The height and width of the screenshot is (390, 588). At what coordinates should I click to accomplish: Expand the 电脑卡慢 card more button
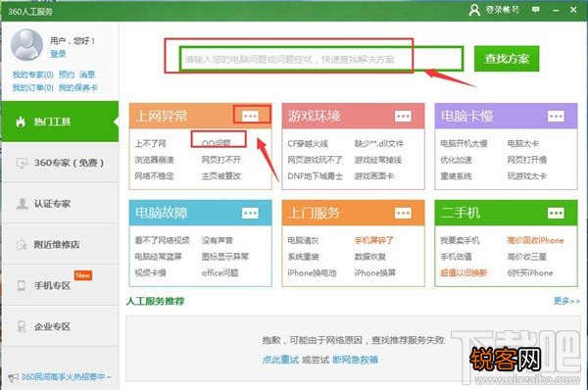coord(556,116)
